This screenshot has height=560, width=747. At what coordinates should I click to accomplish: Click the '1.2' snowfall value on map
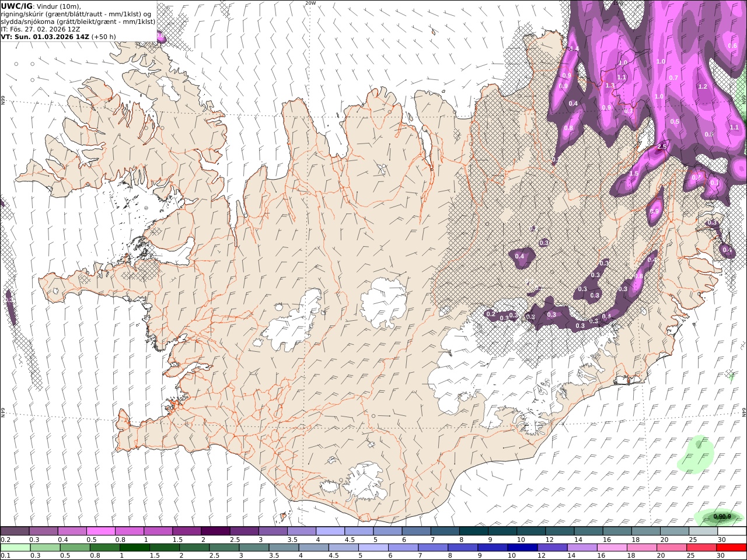[x=703, y=86]
